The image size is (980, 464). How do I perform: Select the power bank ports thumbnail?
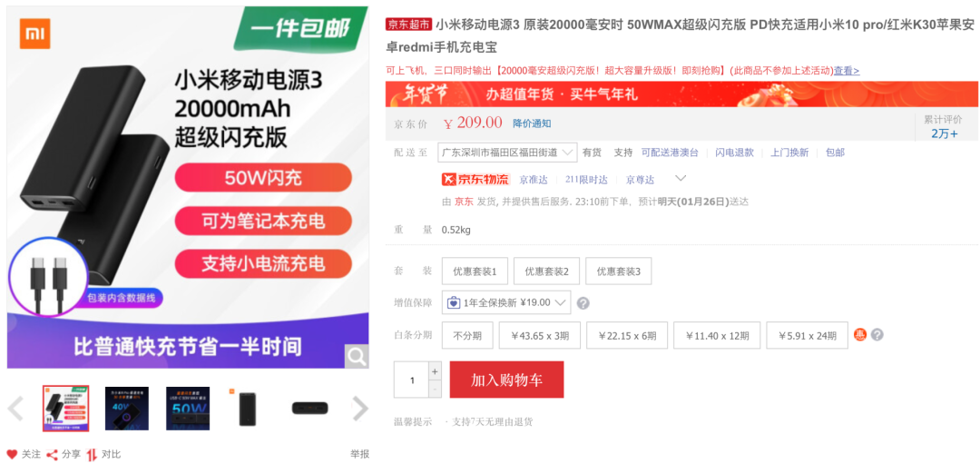(310, 409)
